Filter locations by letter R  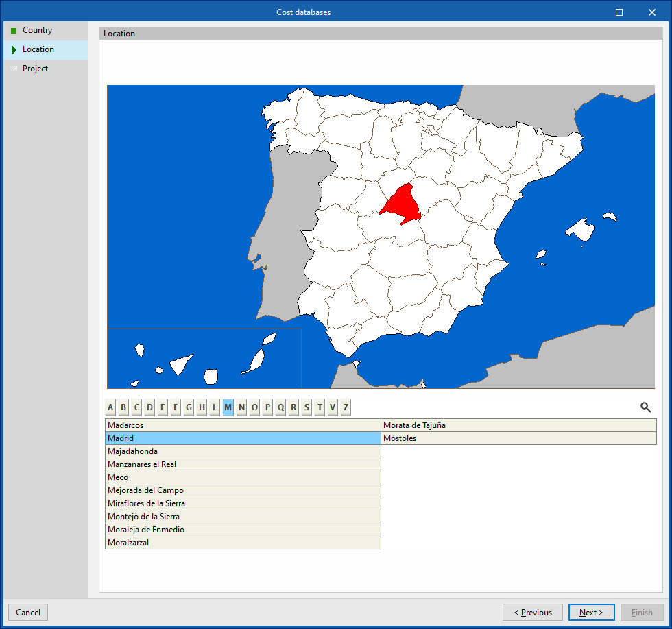(x=293, y=407)
